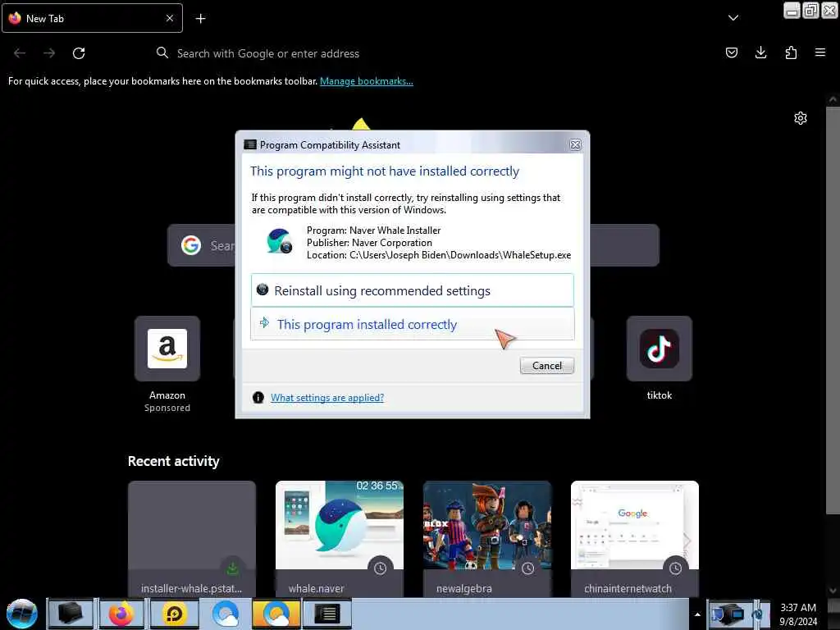Image resolution: width=840 pixels, height=630 pixels.
Task: Go forward in Firefox history
Action: pos(49,53)
